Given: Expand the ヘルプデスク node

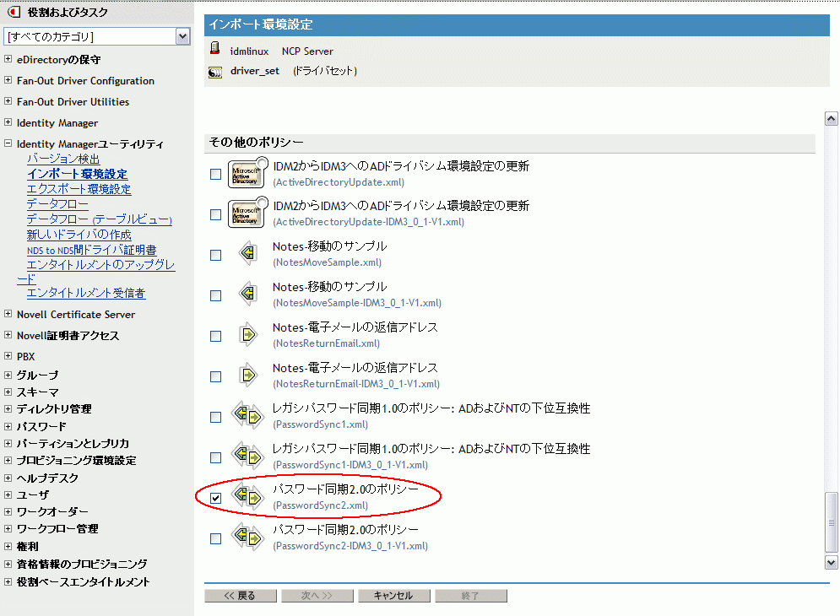Looking at the screenshot, I should (x=8, y=478).
